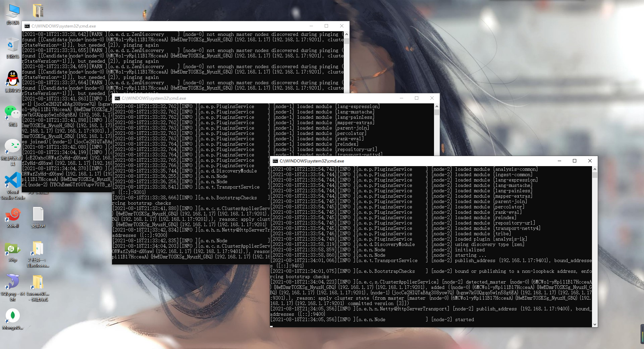Screen dimensions: 644x349
Task: Select the Xftp desktop shortcut
Action: coord(13,252)
